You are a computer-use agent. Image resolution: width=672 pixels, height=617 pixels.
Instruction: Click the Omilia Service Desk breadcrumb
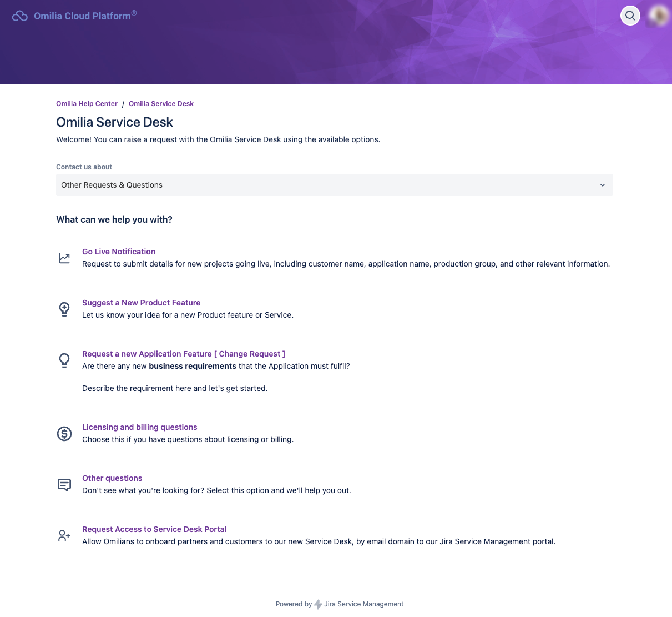pos(161,104)
